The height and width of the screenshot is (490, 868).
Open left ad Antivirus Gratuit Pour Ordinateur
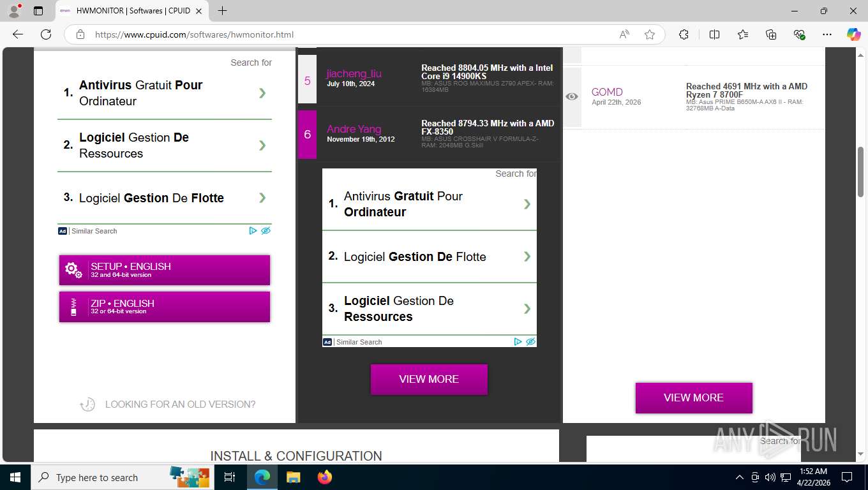tap(165, 93)
